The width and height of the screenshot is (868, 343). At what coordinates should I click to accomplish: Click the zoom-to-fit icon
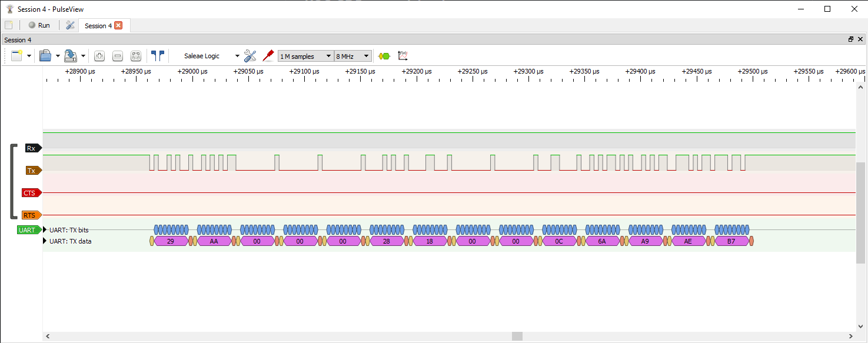(x=136, y=56)
